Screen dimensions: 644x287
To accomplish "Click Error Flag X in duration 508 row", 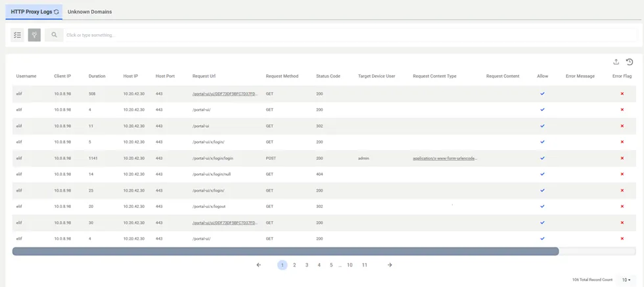I will [x=622, y=93].
